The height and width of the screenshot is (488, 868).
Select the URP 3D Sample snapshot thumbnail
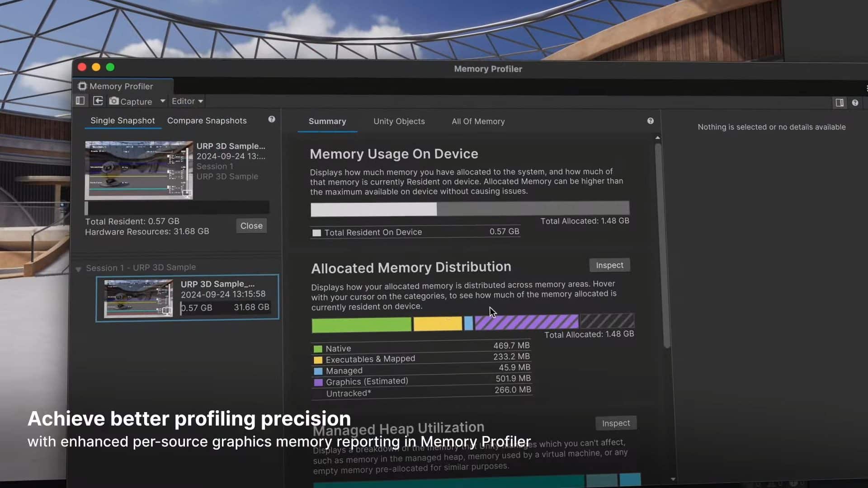click(138, 298)
